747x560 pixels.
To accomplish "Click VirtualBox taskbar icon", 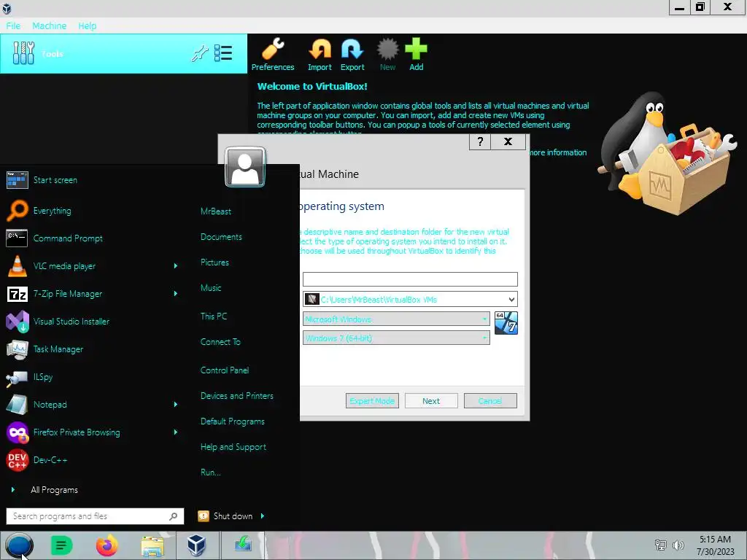I will click(x=196, y=545).
